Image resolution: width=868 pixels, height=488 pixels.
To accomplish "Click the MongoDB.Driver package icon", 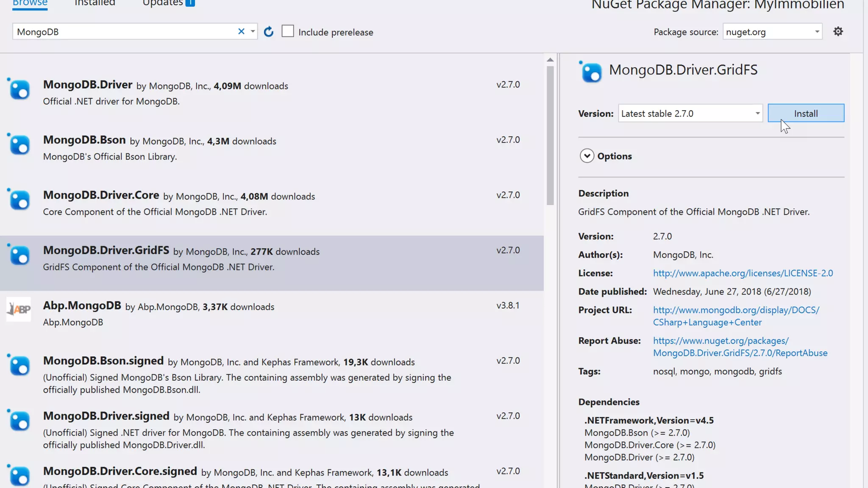I will point(20,90).
